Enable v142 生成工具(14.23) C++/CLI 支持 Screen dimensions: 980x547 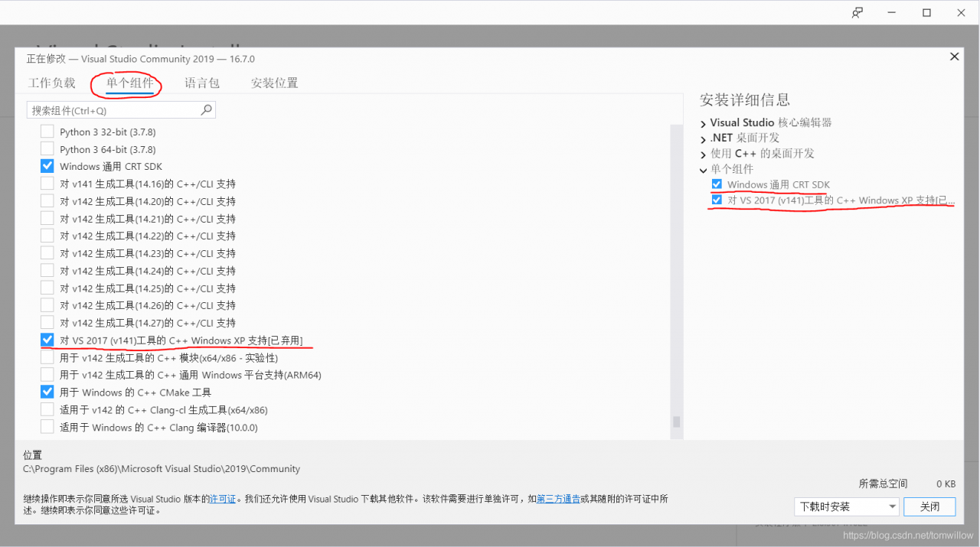pyautogui.click(x=47, y=253)
